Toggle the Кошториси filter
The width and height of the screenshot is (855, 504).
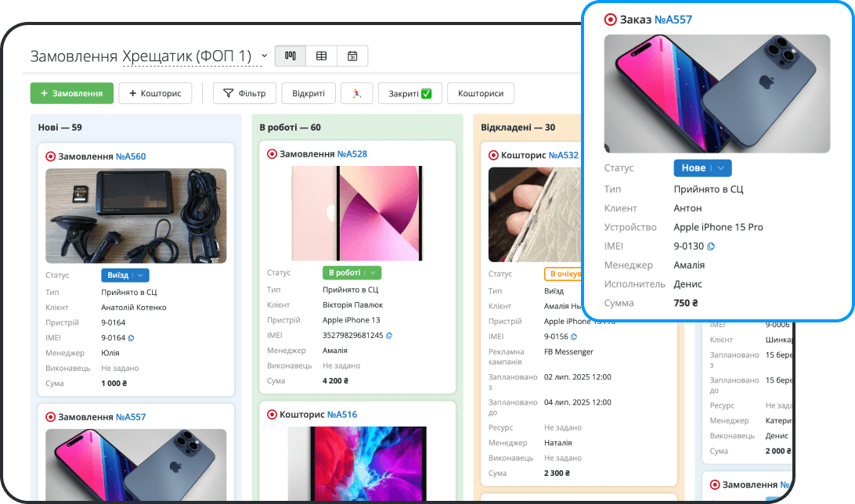tap(480, 93)
